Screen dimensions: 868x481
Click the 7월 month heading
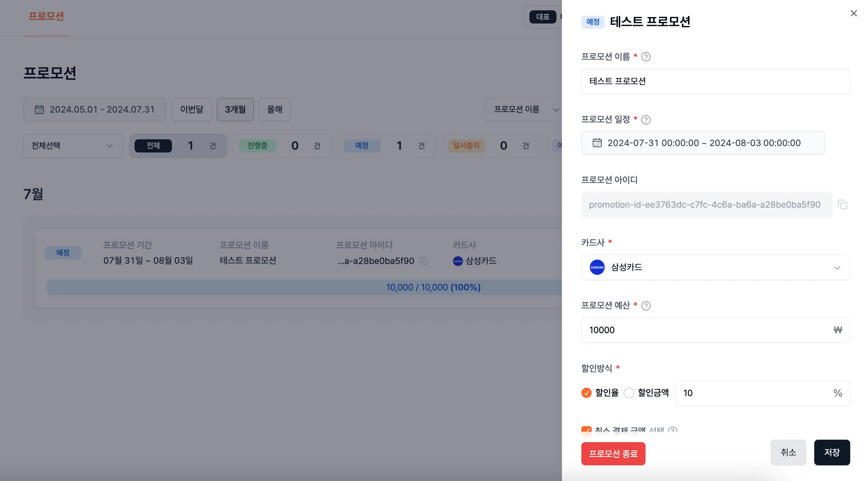click(x=33, y=194)
